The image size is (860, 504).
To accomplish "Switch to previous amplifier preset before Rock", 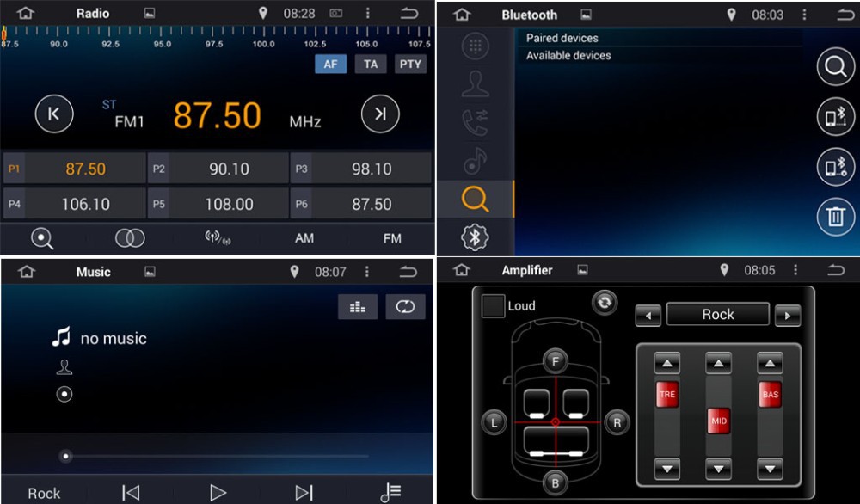I will [648, 316].
